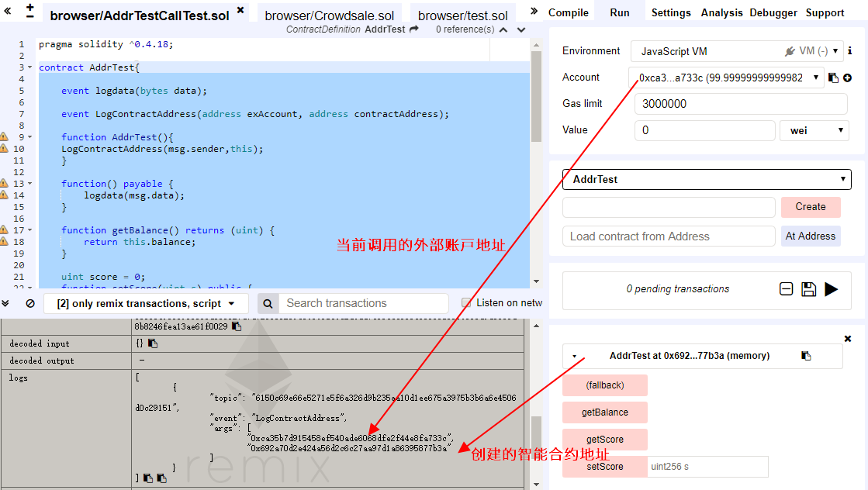Screen dimensions: 868x490
Task: Copy the hash ending 61f0029
Action: pyautogui.click(x=237, y=326)
